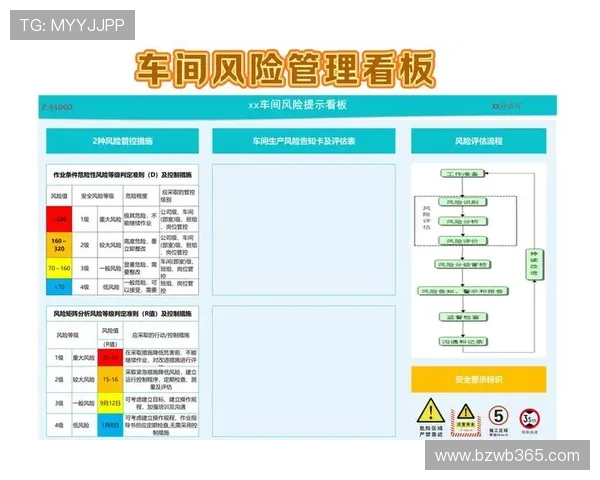The height and width of the screenshot is (480, 600).
Task: Click the orange 160-320 risk value cell
Action: click(59, 245)
